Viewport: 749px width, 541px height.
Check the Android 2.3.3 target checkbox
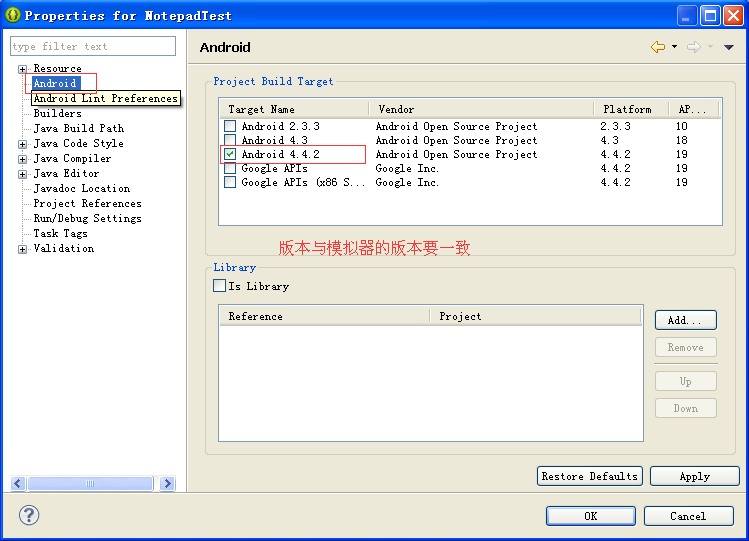coord(230,126)
